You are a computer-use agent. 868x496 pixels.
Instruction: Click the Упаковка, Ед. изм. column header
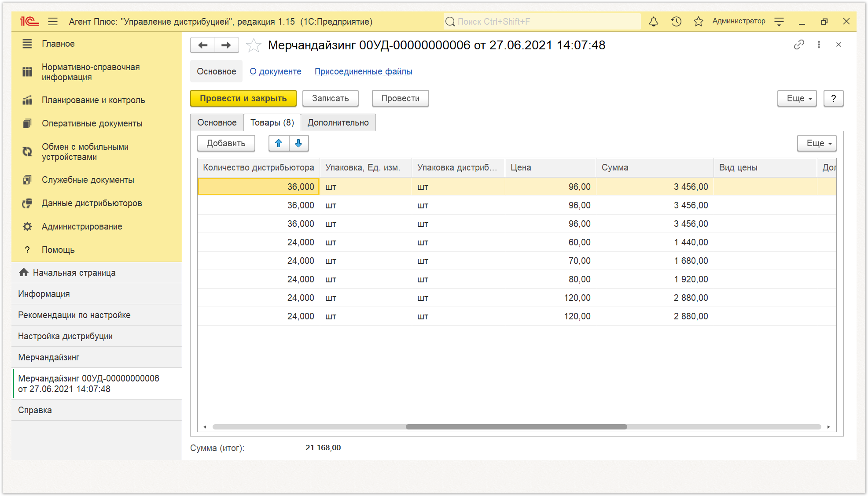tap(365, 167)
